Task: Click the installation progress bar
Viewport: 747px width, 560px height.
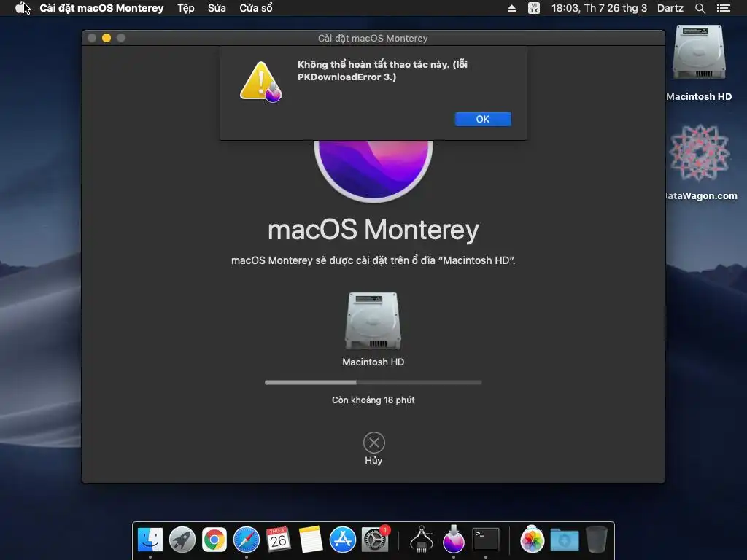Action: 373,382
